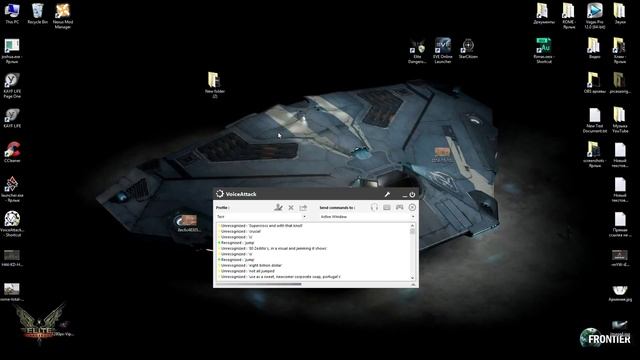
Task: Select the Звуки folder icon
Action: pyautogui.click(x=620, y=13)
